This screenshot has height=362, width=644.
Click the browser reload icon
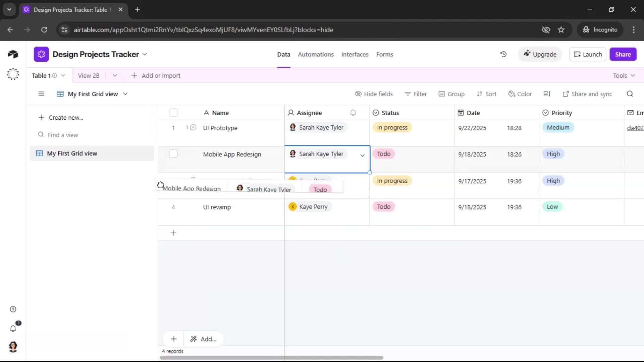click(x=44, y=30)
